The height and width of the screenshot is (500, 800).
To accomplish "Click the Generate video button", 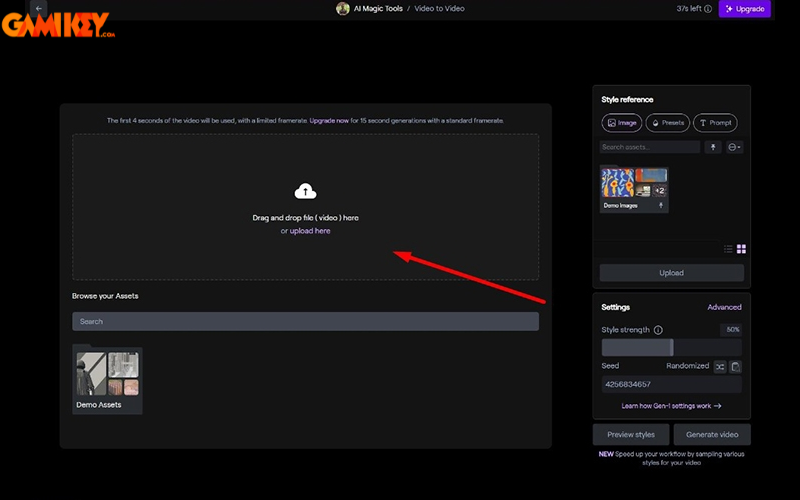I will click(711, 434).
